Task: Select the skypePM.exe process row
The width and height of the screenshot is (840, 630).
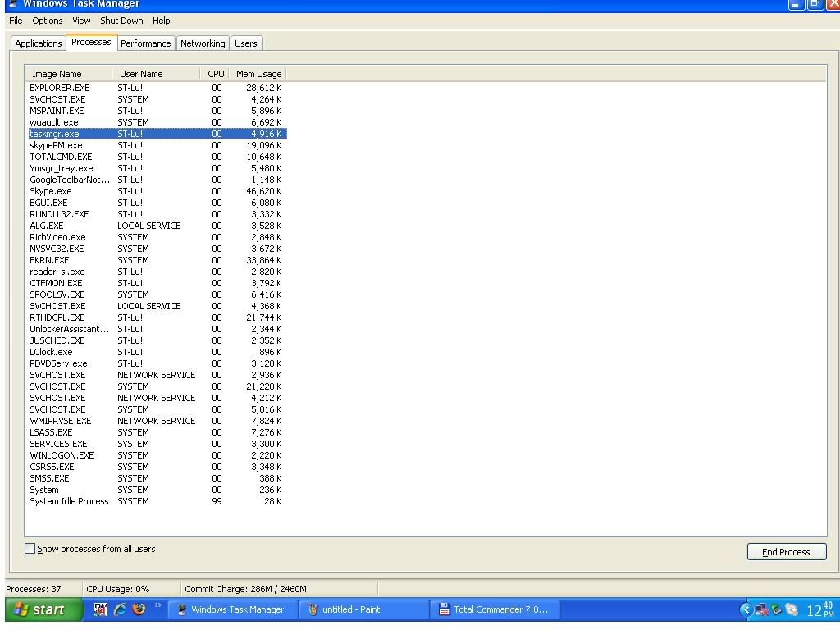Action: [157, 145]
